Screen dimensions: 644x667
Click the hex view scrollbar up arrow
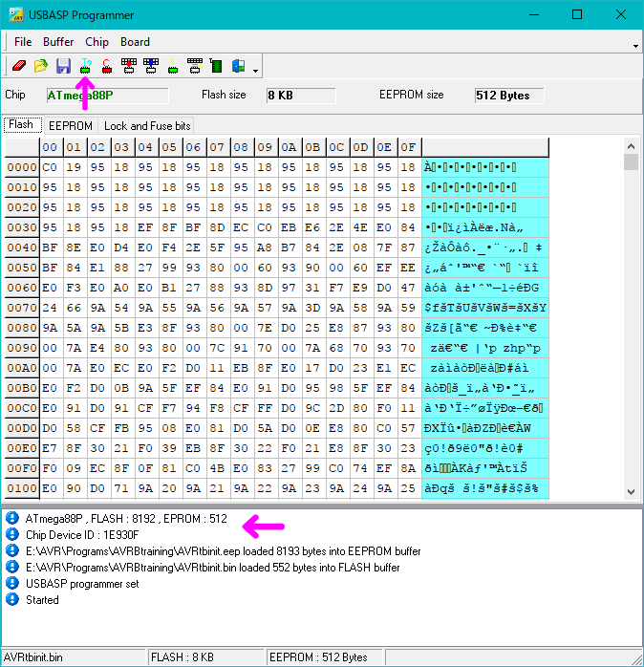pyautogui.click(x=631, y=146)
